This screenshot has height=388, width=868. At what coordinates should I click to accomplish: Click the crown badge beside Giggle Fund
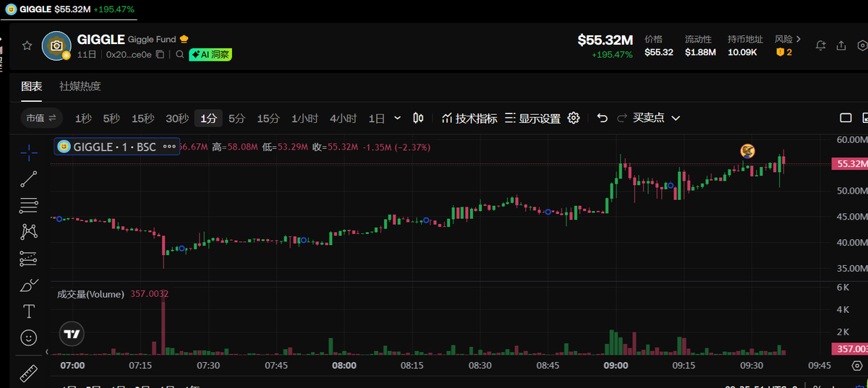tap(184, 39)
